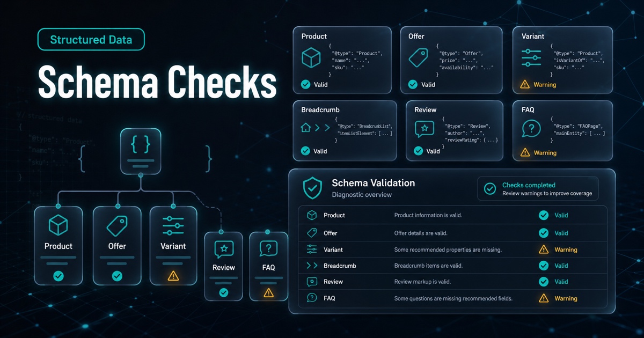This screenshot has height=338, width=644.
Task: Click the sliders icon in Variant card
Action: 531,58
